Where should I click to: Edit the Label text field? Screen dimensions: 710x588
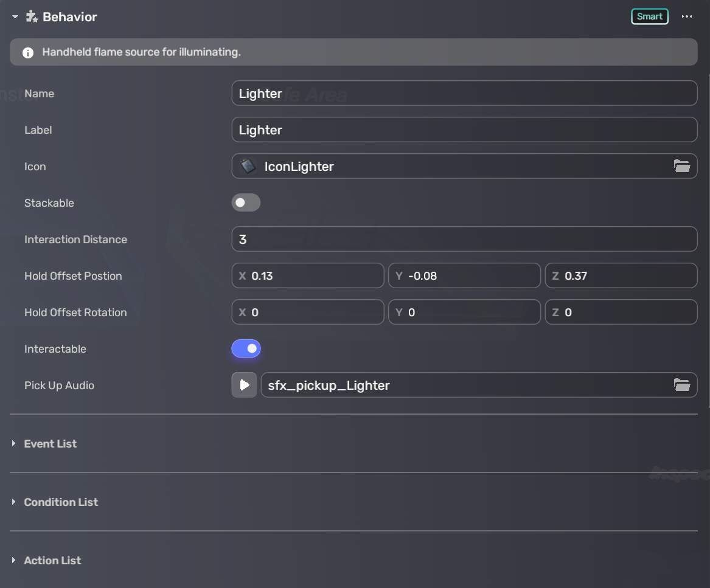tap(464, 130)
